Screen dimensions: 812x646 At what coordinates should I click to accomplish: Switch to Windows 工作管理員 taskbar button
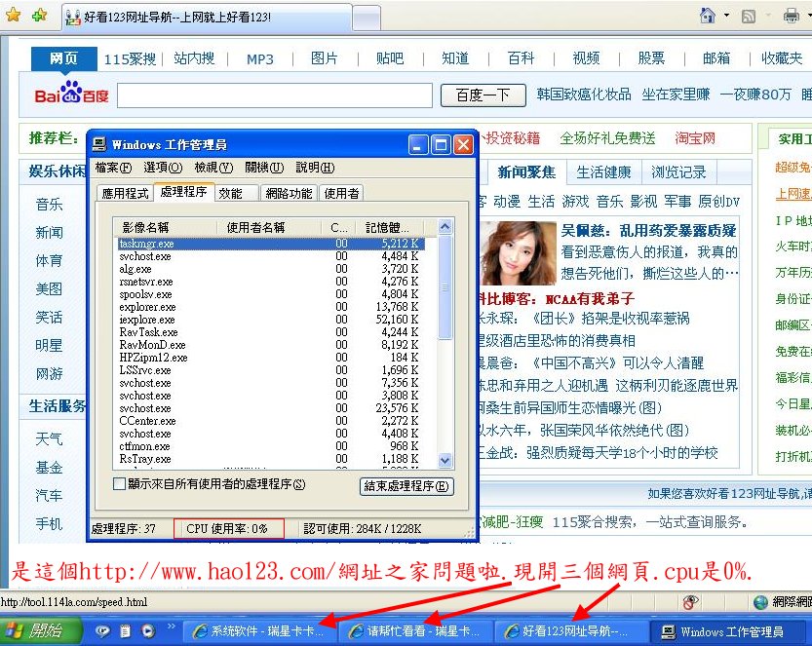[725, 631]
